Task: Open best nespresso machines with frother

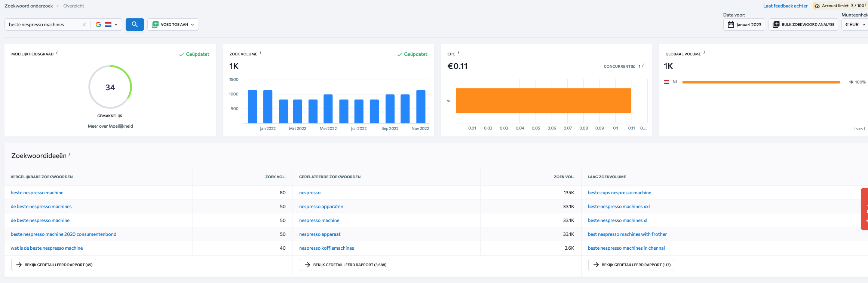Action: tap(627, 234)
